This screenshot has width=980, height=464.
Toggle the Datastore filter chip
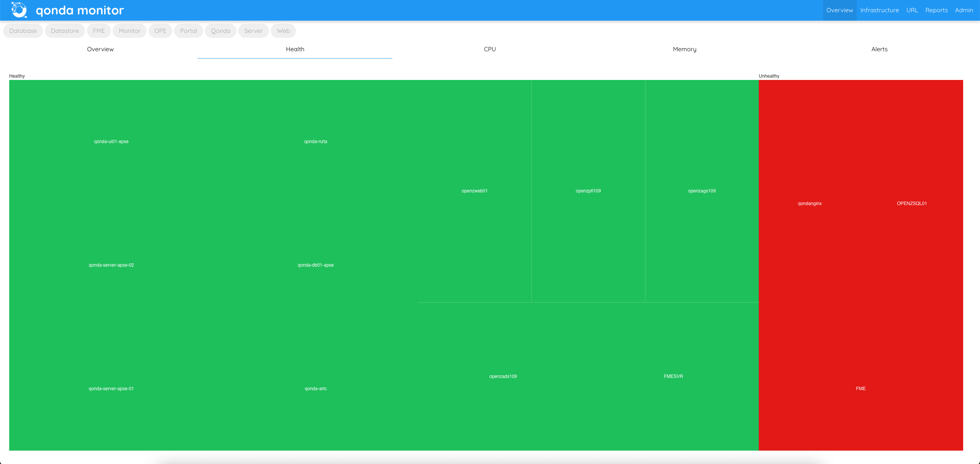click(x=64, y=31)
